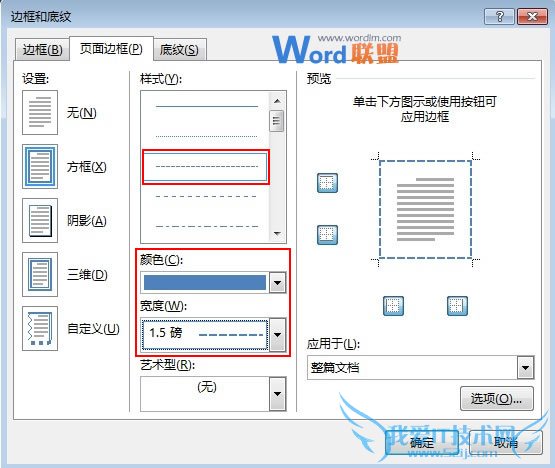Cancel with the 取消 button
Screen dimensions: 555x468
click(506, 443)
